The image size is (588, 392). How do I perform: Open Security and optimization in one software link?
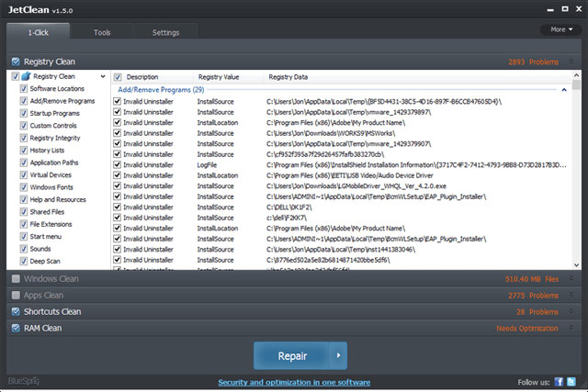(x=294, y=382)
